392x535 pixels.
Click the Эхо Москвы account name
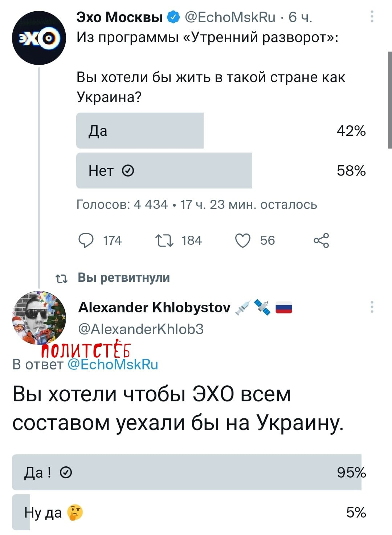click(x=119, y=17)
